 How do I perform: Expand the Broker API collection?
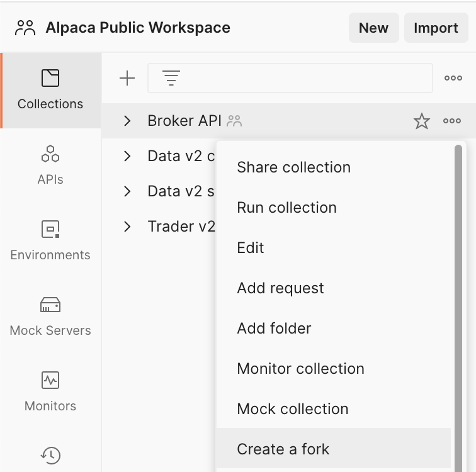point(127,121)
